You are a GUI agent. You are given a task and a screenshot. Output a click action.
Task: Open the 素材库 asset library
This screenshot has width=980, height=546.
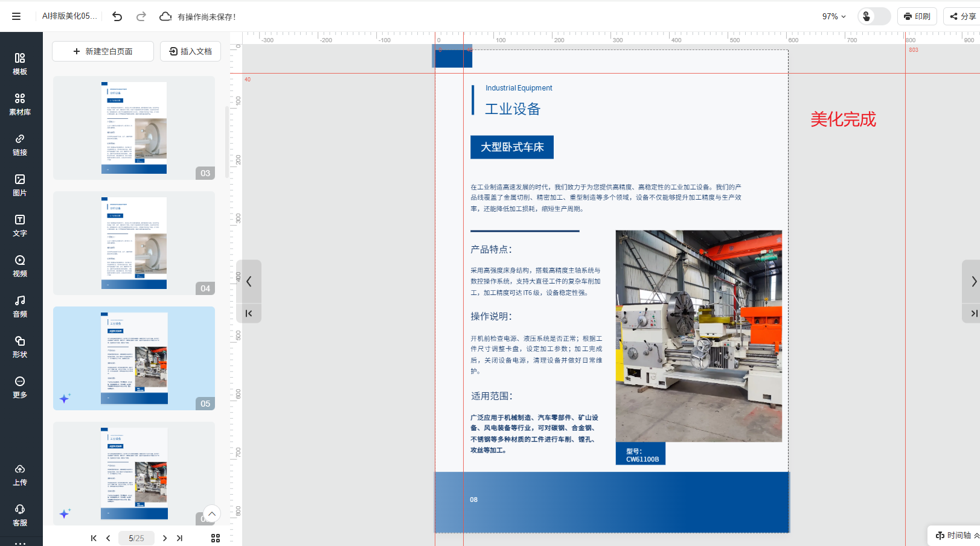(x=20, y=104)
